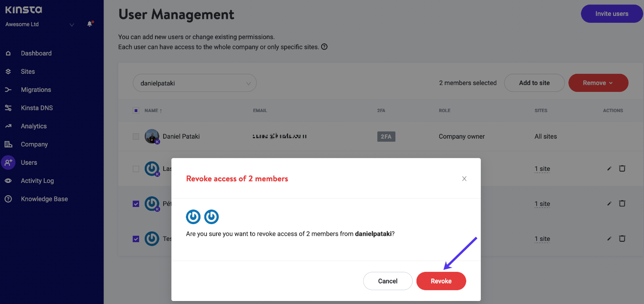Viewport: 644px width, 304px height.
Task: Go to Activity Log in the sidebar
Action: tap(37, 181)
